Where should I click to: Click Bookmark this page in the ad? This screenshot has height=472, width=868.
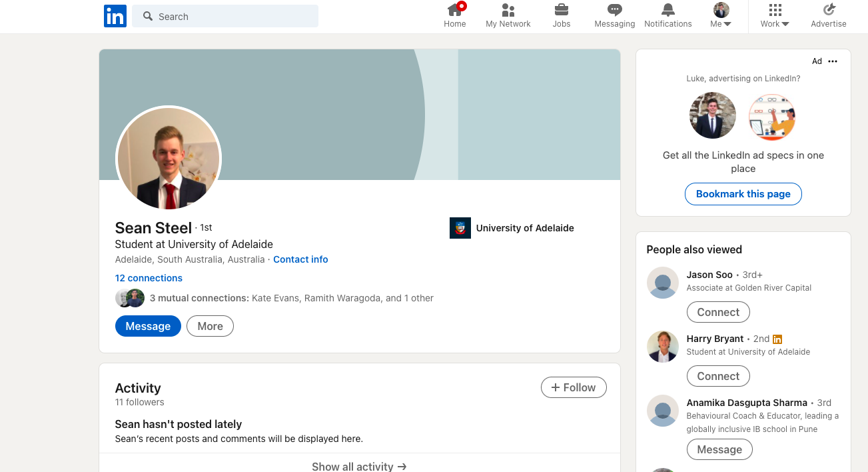point(743,194)
